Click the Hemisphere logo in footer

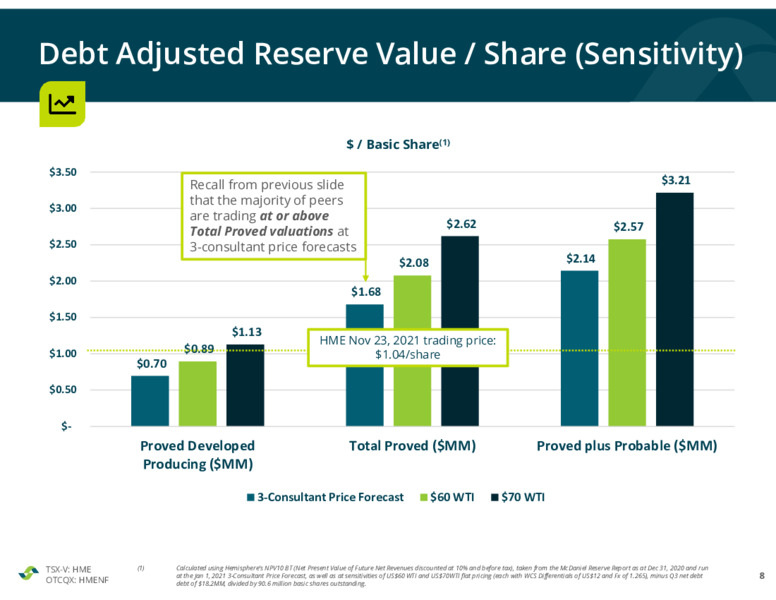pyautogui.click(x=29, y=573)
